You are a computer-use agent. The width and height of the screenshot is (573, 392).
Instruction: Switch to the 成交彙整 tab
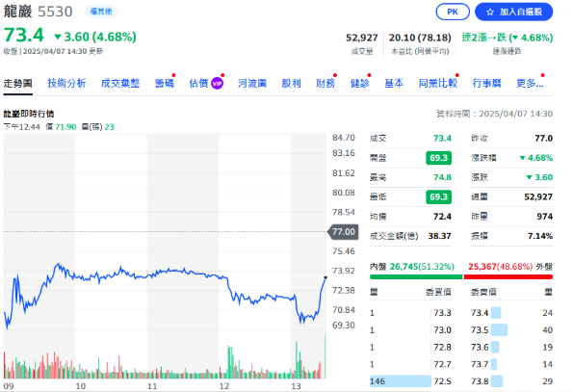point(120,83)
